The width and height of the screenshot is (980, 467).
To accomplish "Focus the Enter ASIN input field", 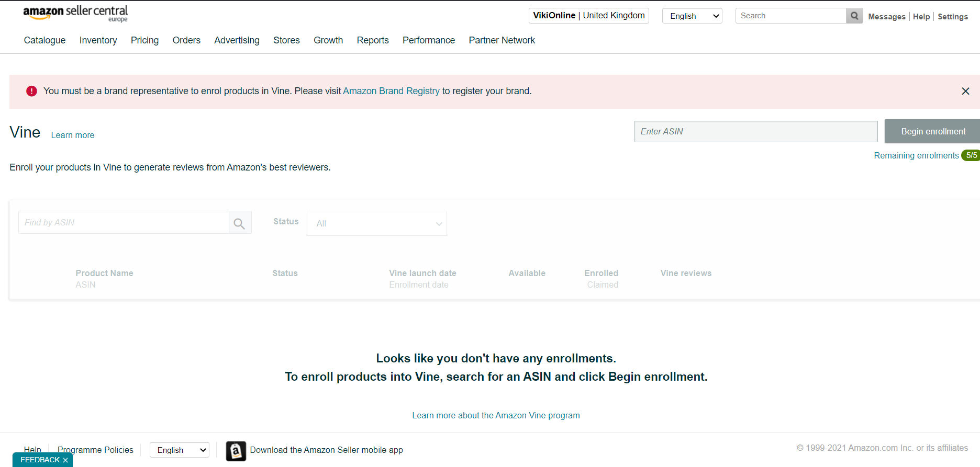I will pyautogui.click(x=756, y=131).
